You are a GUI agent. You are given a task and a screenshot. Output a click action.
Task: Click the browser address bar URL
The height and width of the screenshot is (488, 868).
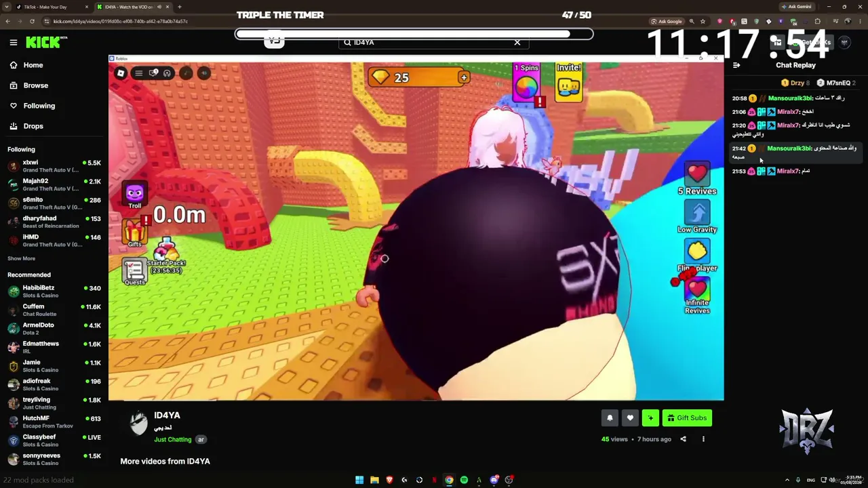(x=121, y=21)
